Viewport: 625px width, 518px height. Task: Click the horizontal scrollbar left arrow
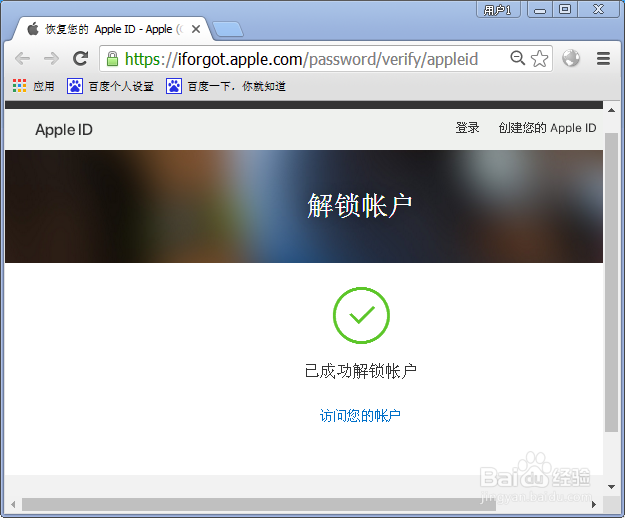coord(13,504)
